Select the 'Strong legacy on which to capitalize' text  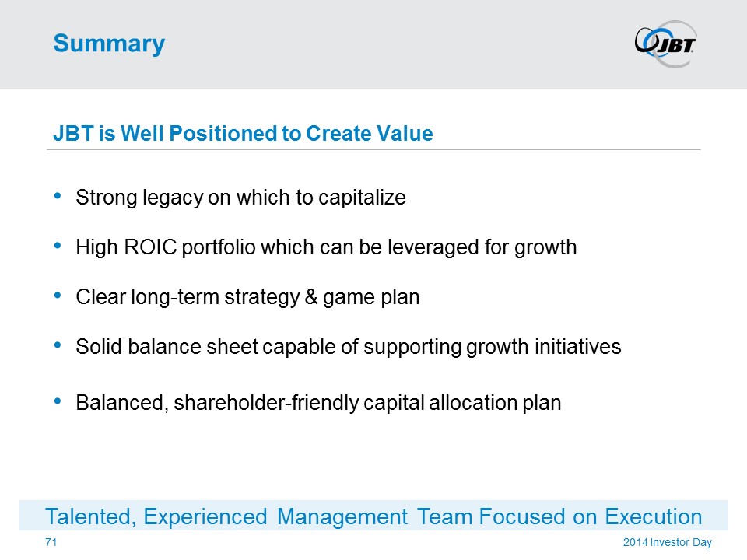(240, 198)
